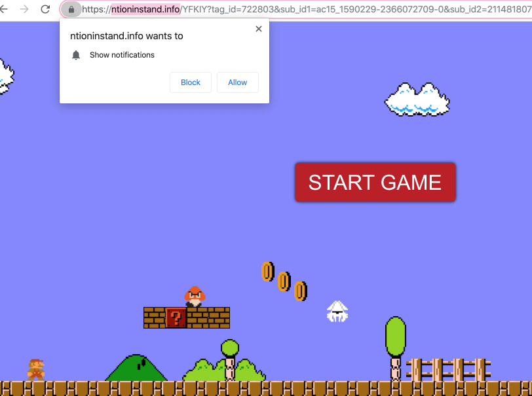Click the topmost gold coin
The width and height of the screenshot is (532, 396).
click(x=267, y=271)
